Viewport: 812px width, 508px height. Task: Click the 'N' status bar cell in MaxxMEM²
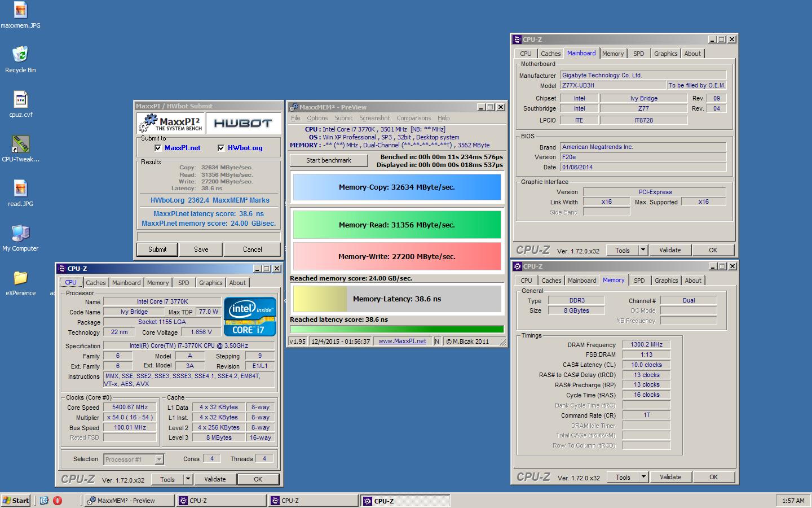(x=436, y=341)
